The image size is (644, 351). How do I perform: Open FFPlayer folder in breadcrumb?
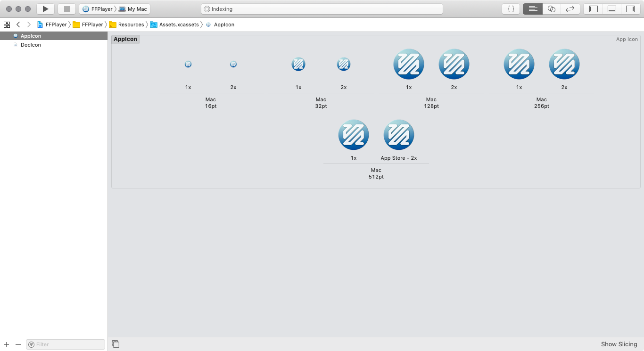click(88, 24)
